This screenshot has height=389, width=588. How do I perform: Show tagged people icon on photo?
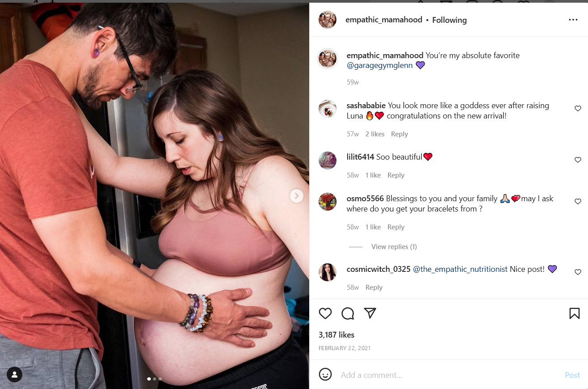tap(15, 374)
